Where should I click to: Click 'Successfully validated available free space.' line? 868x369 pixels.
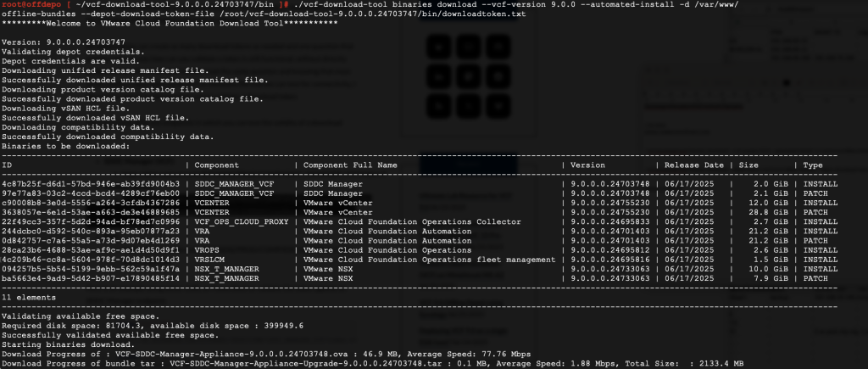pyautogui.click(x=109, y=335)
